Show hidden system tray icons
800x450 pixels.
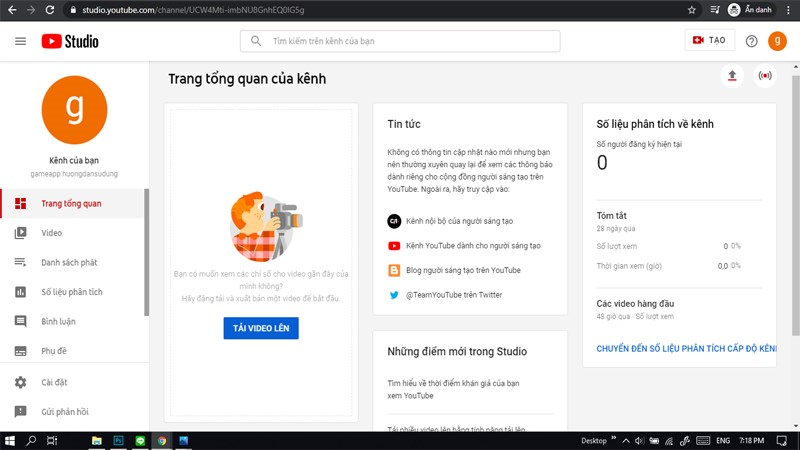tap(626, 441)
